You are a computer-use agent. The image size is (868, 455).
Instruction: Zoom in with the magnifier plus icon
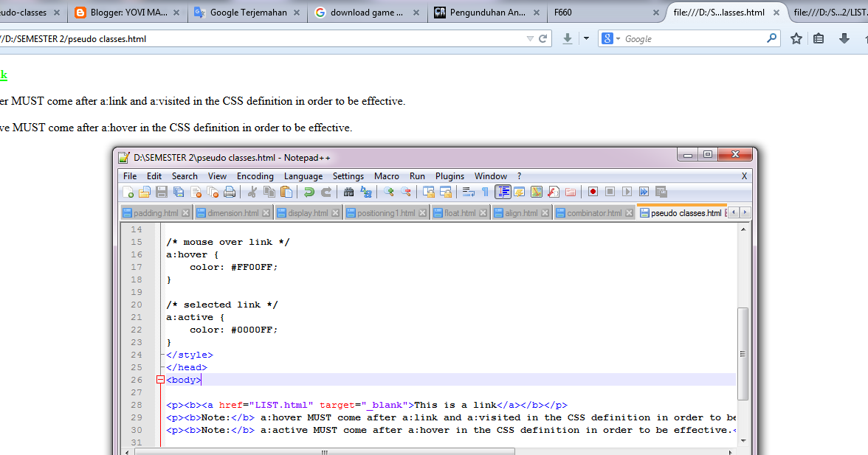[388, 192]
